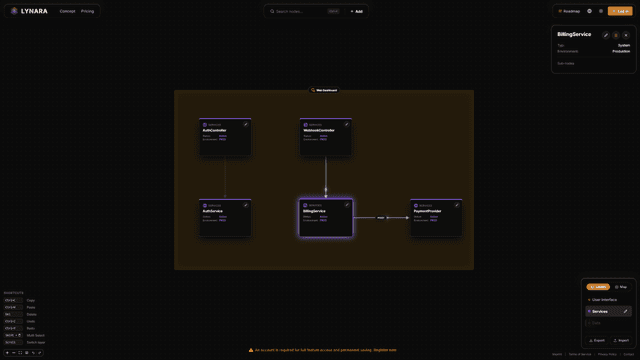Switch to the Layers tab
Screen dimensions: 640x360
tap(598, 287)
